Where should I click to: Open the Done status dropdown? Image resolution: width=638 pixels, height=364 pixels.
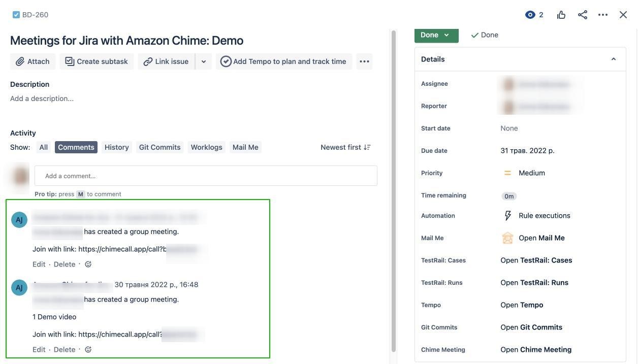click(436, 35)
